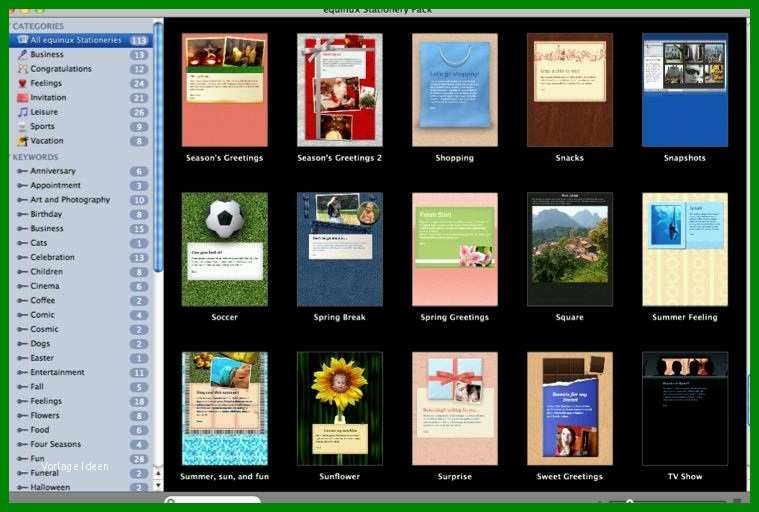
Task: Click the Vacation palm tree icon
Action: 22,141
